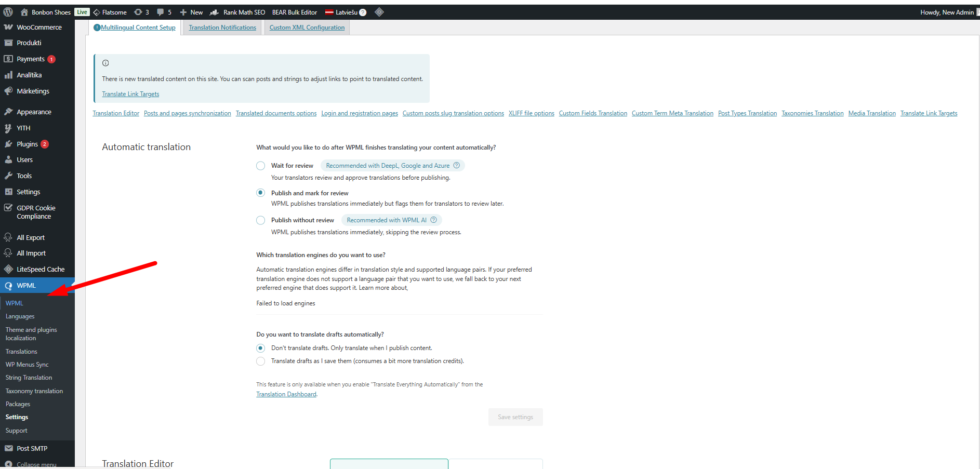Jump to Post Types Translation section

click(747, 113)
